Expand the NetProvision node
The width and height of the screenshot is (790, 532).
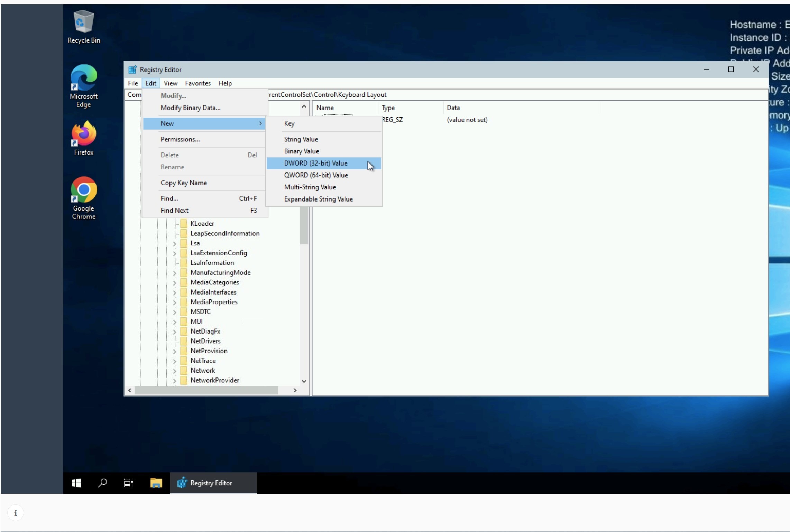pos(174,351)
